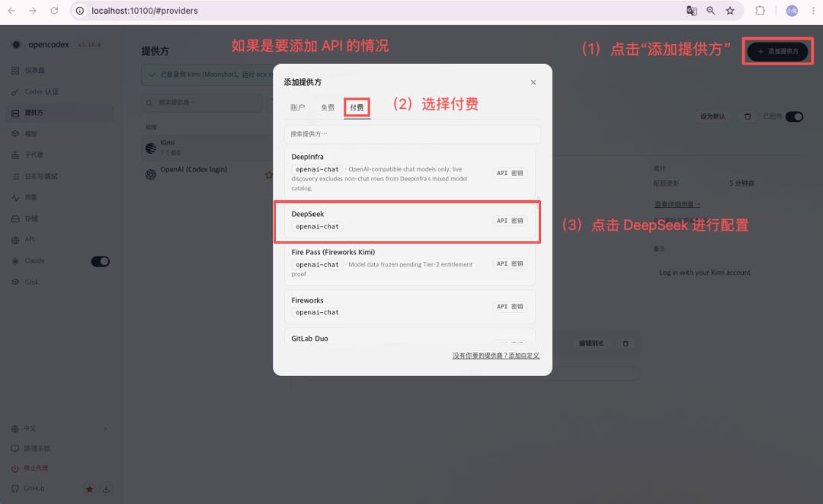
Task: Select the GitLab Duo provider row
Action: (410, 336)
